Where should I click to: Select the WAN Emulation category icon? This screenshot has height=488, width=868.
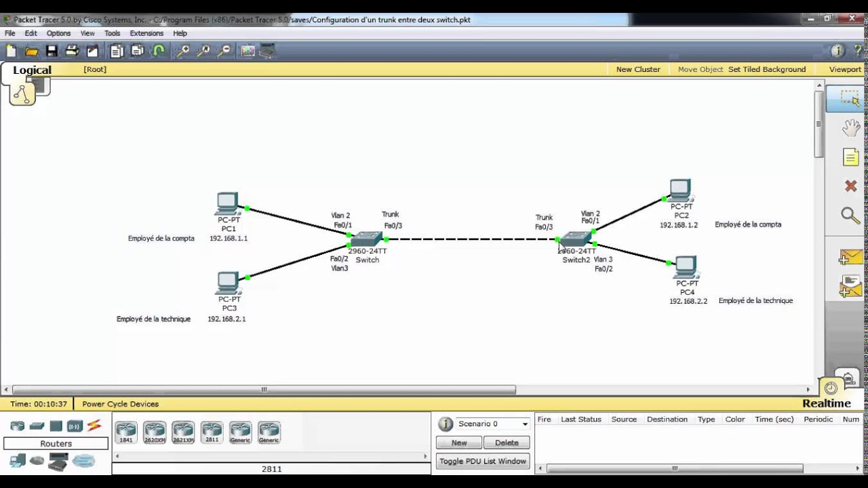[37, 461]
